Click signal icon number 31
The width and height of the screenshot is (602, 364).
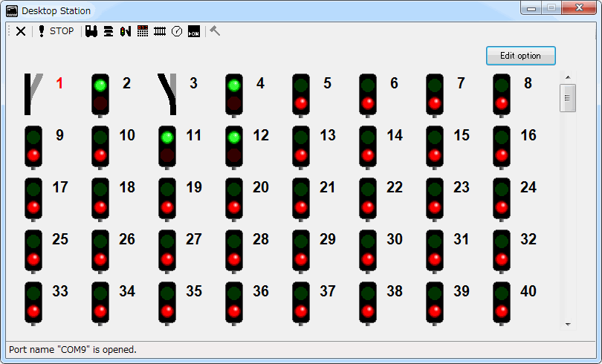[435, 251]
